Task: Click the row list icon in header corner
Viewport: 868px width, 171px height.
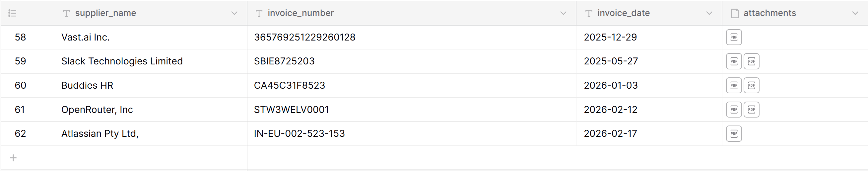Action: (13, 13)
